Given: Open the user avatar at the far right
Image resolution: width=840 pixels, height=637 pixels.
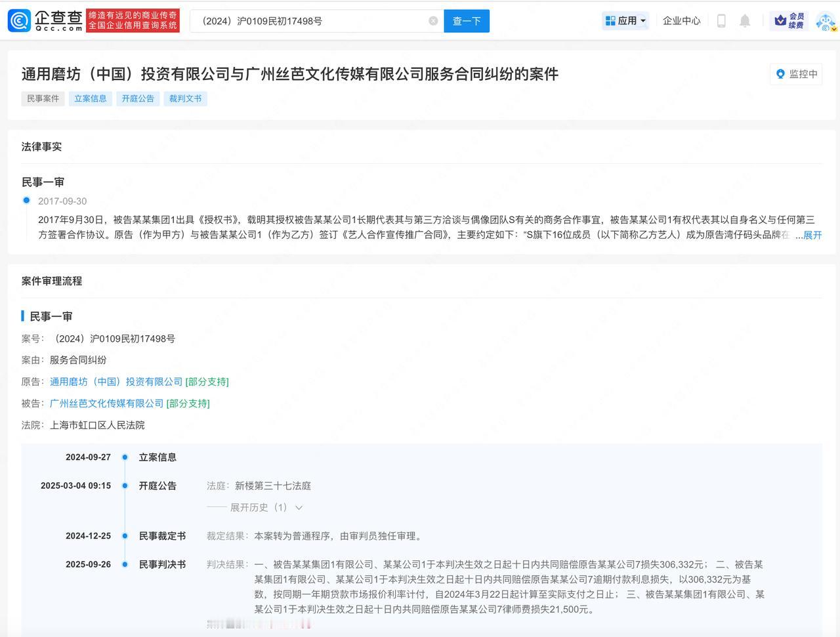Looking at the screenshot, I should pos(826,21).
